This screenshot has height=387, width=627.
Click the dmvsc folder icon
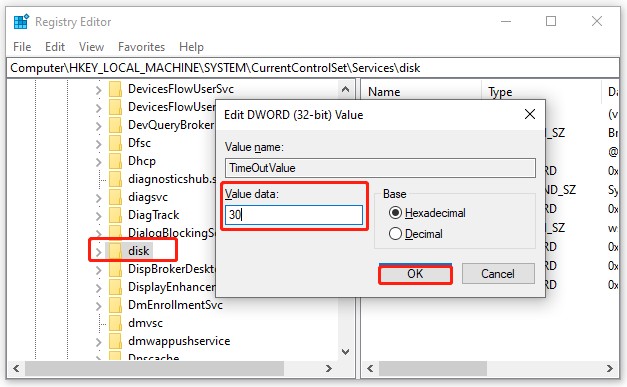coord(115,323)
